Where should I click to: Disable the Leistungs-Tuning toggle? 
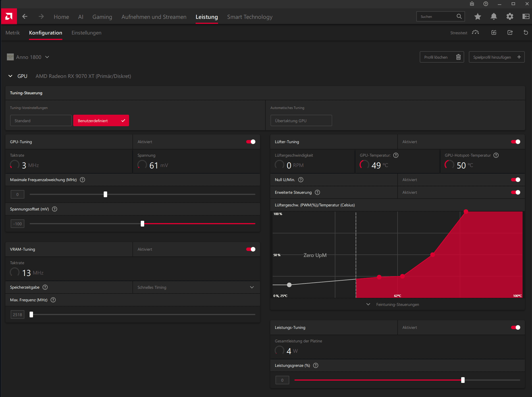516,327
